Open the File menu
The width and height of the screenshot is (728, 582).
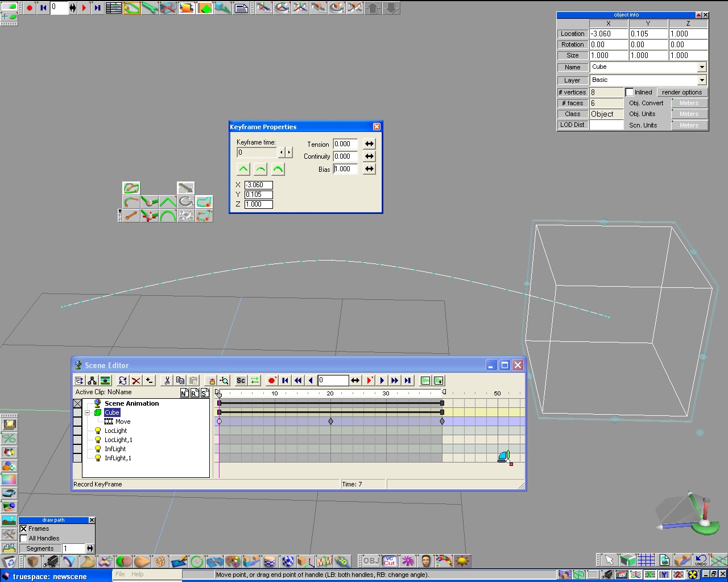(x=120, y=575)
